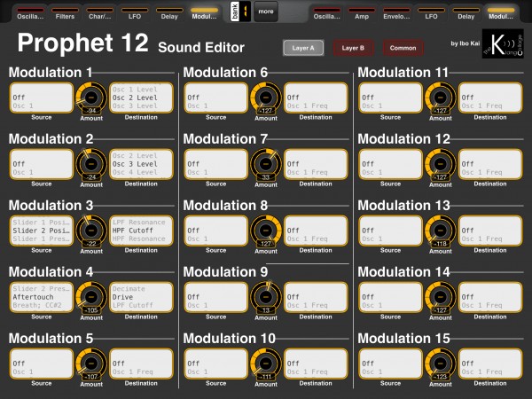Screen dimensions: 532x399
Task: Open Modulation 6 Destination picker
Action: pos(316,98)
